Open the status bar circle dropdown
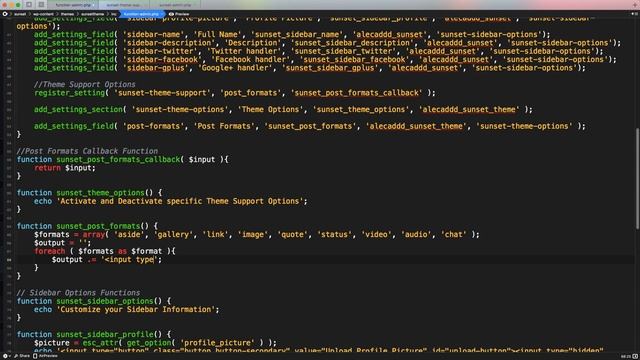Screen dimensions: 640x360 (6, 356)
